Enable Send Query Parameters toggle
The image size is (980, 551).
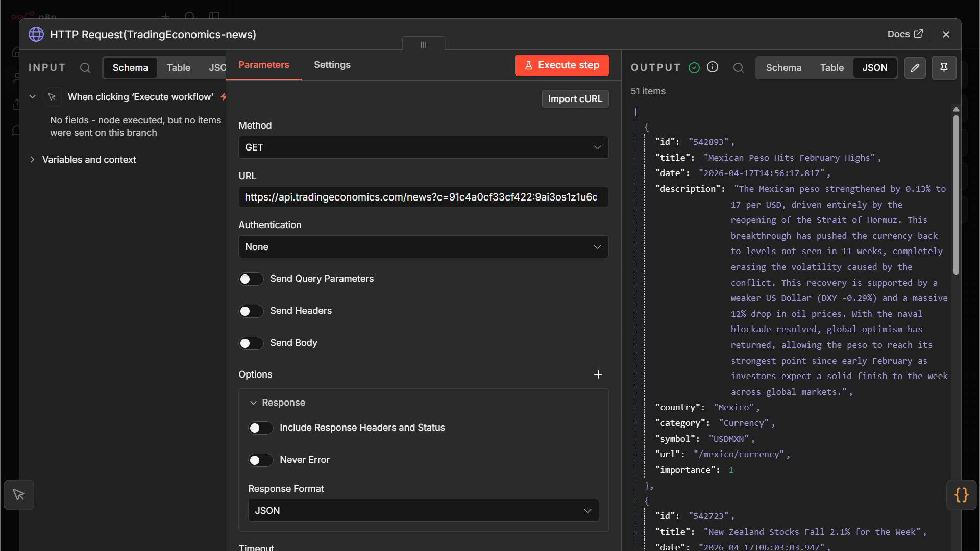click(251, 279)
